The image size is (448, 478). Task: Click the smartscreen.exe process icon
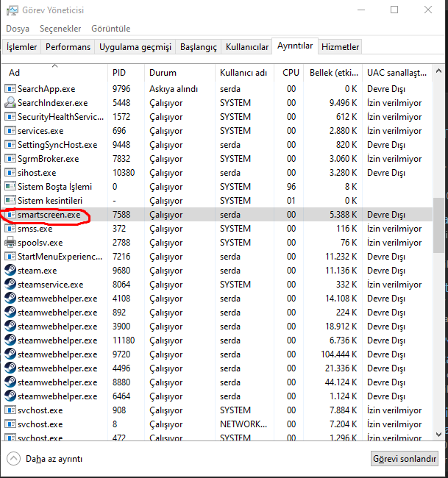pos(10,215)
